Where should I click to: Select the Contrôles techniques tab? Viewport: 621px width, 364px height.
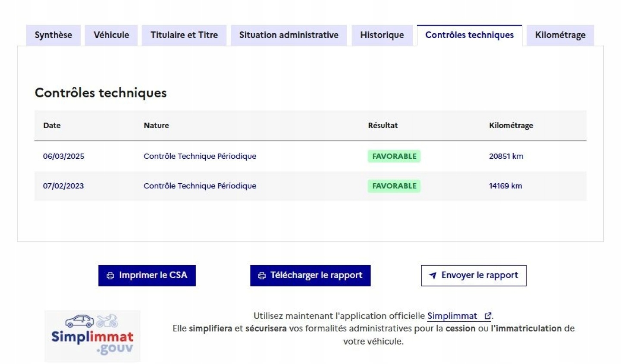point(469,35)
